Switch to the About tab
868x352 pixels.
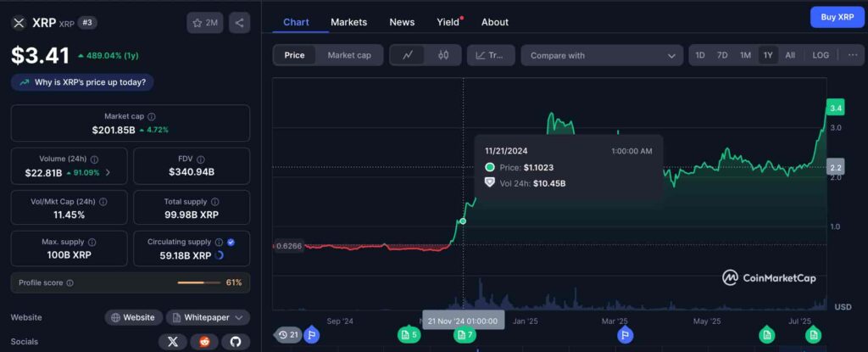pyautogui.click(x=495, y=22)
